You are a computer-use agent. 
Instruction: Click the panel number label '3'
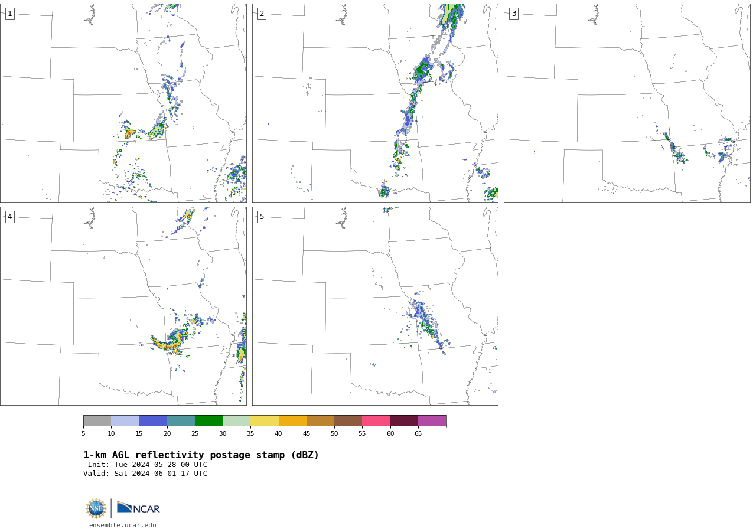[x=513, y=14]
